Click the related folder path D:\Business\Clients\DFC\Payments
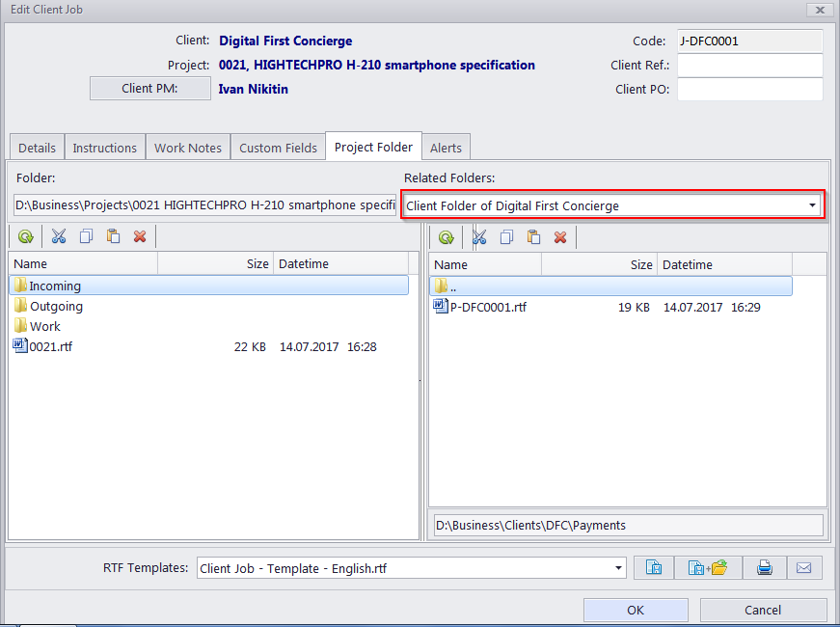Screen dimensions: 840x627 (x=629, y=525)
